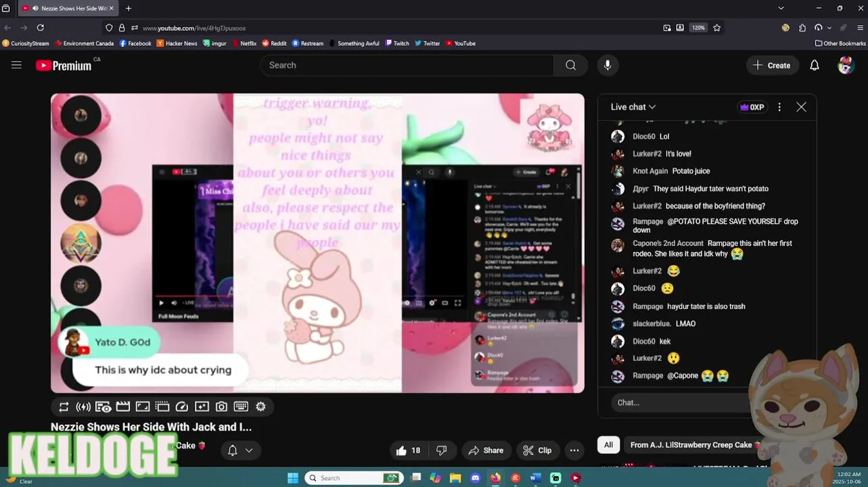The height and width of the screenshot is (487, 868).
Task: Expand channel notification bell dropdown
Action: pyautogui.click(x=240, y=450)
